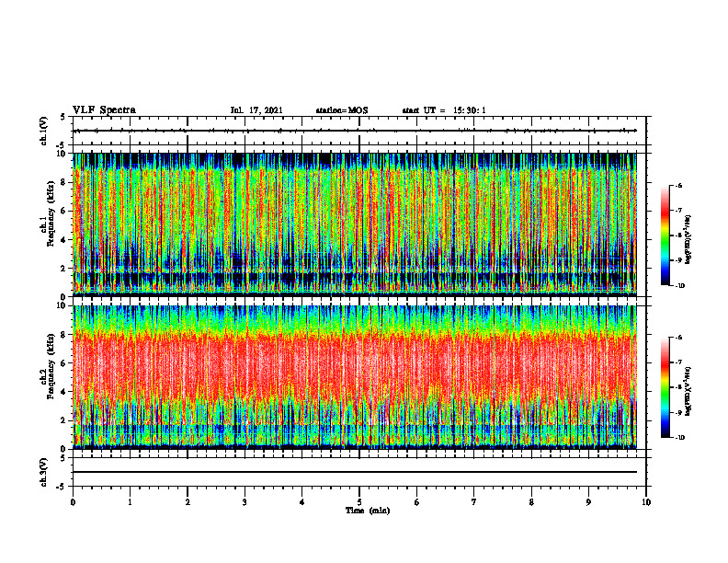Click the ch.1 color bar log(PSD) label
This screenshot has height=563, width=728.
click(688, 240)
